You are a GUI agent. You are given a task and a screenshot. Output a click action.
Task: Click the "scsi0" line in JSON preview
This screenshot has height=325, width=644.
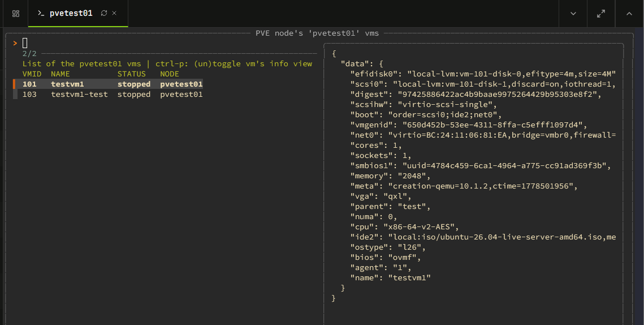[x=483, y=84]
